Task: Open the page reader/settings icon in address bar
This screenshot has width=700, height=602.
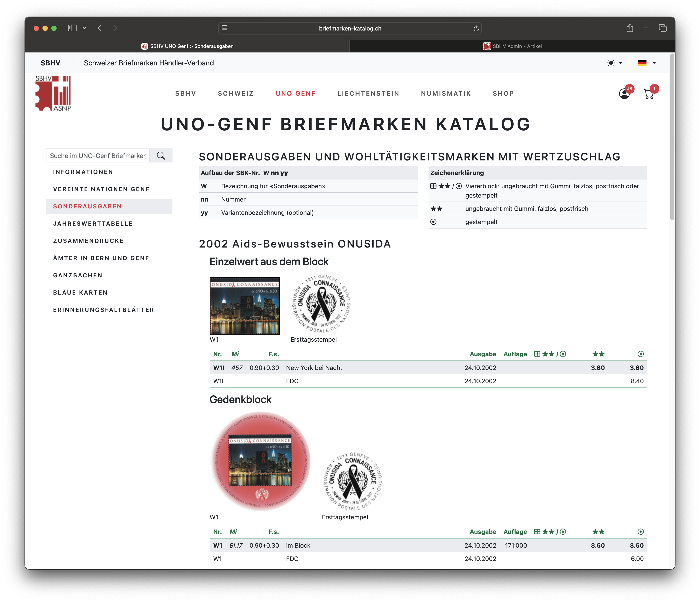Action: coord(224,28)
